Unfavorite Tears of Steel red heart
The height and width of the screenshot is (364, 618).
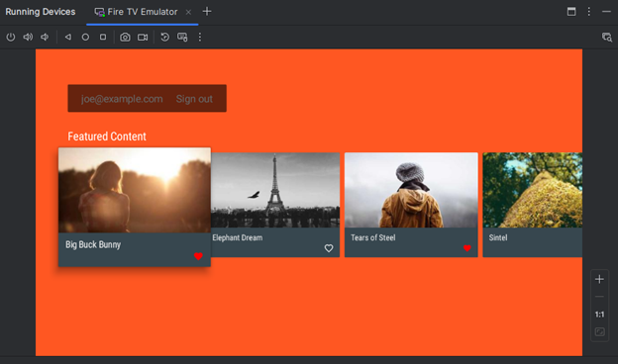coord(467,248)
